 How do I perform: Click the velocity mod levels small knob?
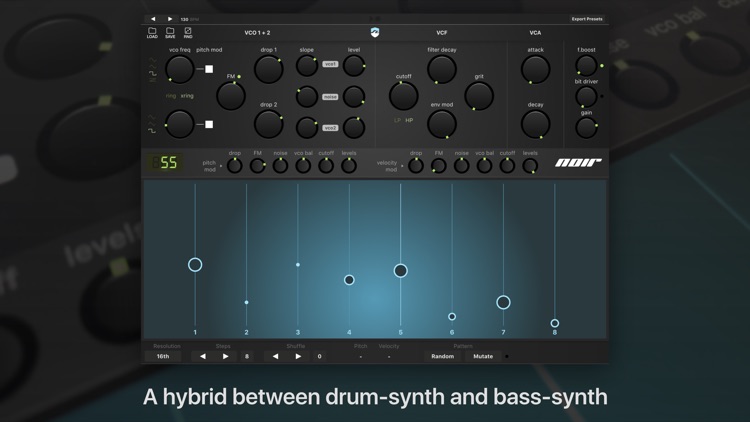pyautogui.click(x=529, y=166)
